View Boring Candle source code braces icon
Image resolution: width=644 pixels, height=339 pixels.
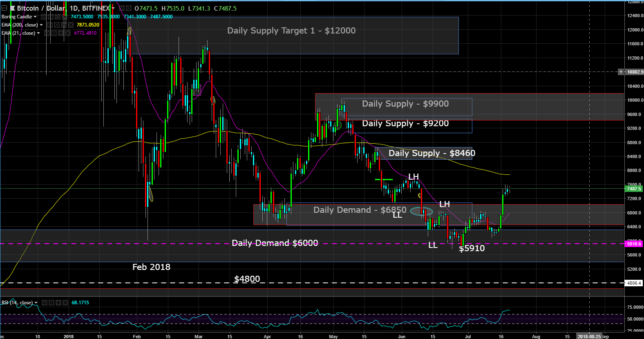[58, 17]
